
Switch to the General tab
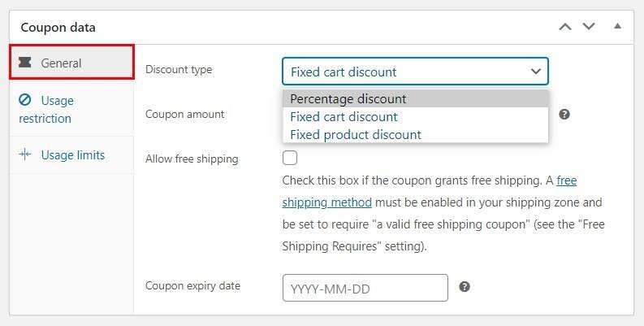(x=61, y=63)
